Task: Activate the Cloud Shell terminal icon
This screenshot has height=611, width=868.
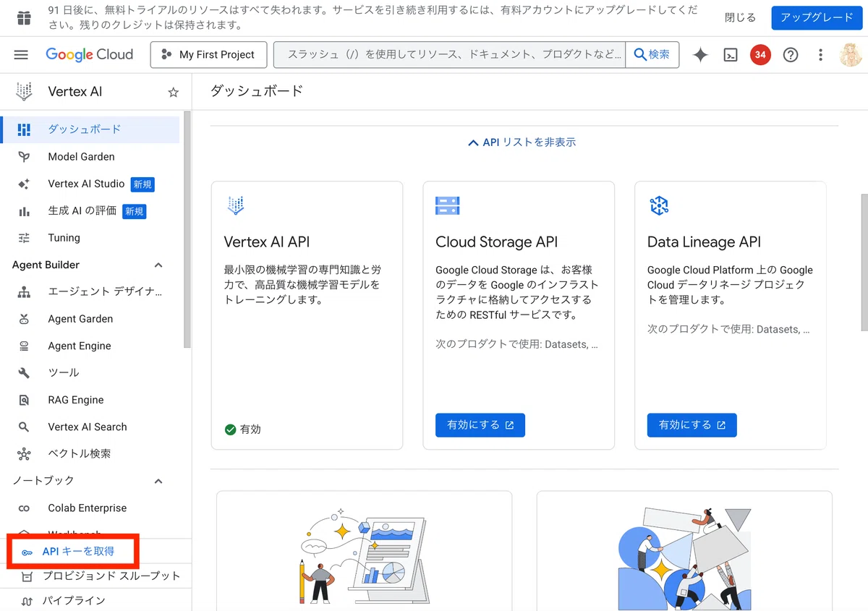Action: click(x=731, y=55)
